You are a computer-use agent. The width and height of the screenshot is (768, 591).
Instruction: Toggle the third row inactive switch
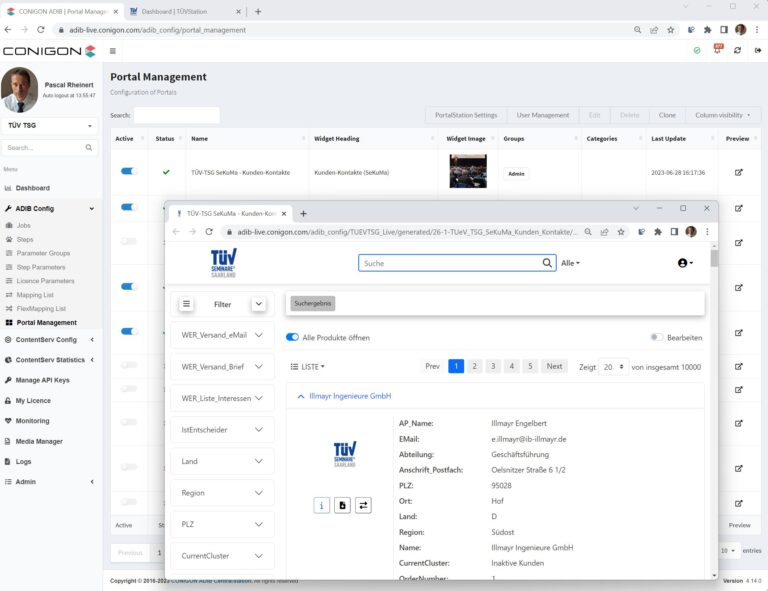(129, 241)
